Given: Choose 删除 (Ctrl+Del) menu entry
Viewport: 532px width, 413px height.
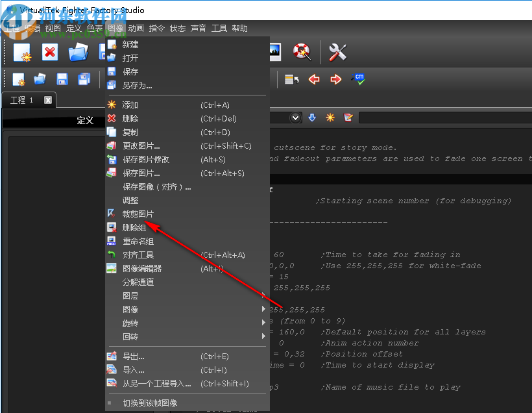Looking at the screenshot, I should point(187,119).
